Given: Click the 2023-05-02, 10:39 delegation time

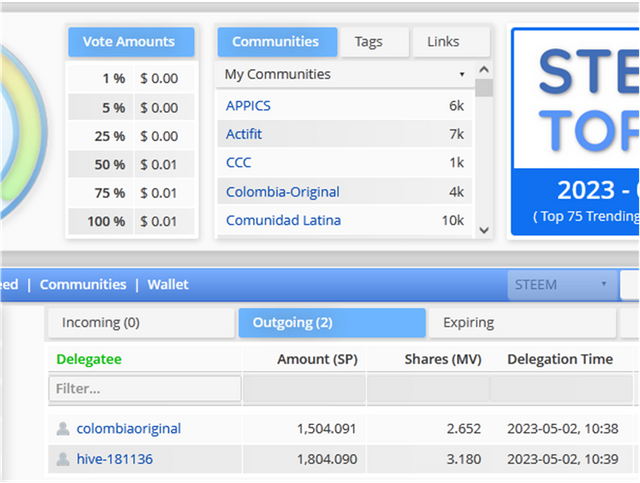Looking at the screenshot, I should pos(563,459).
